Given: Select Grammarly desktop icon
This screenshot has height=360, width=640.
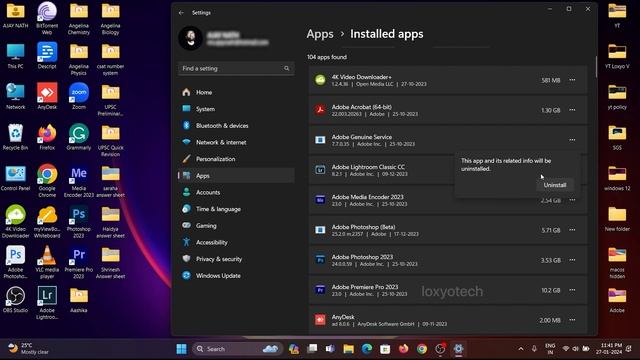Looking at the screenshot, I should (79, 137).
